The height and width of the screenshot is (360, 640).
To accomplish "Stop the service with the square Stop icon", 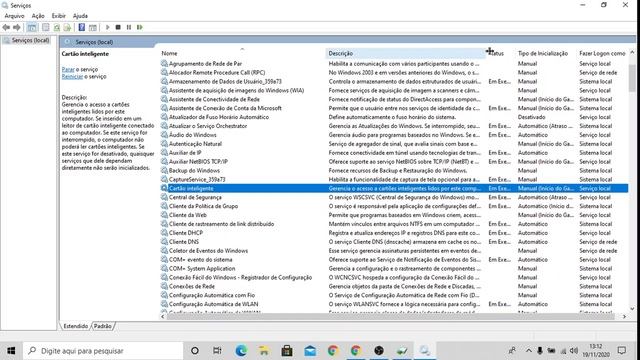I will point(118,27).
